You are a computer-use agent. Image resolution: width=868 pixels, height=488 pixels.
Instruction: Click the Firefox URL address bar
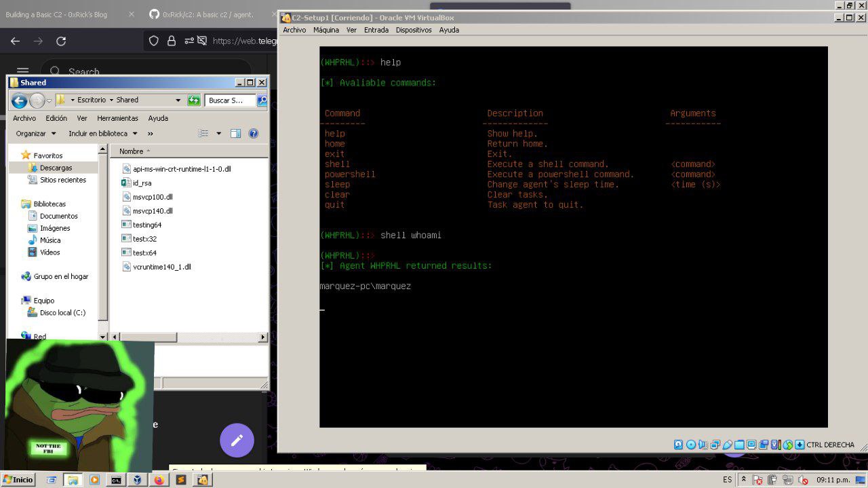(x=244, y=41)
